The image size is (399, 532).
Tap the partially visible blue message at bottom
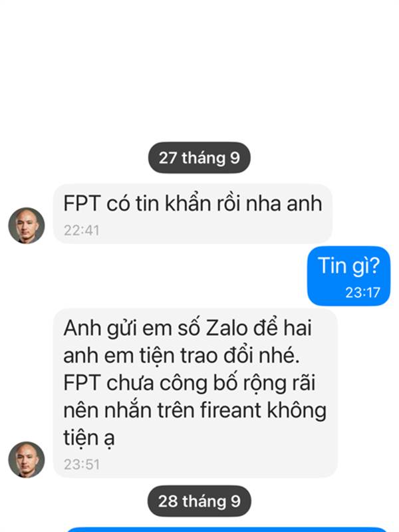coord(227,529)
